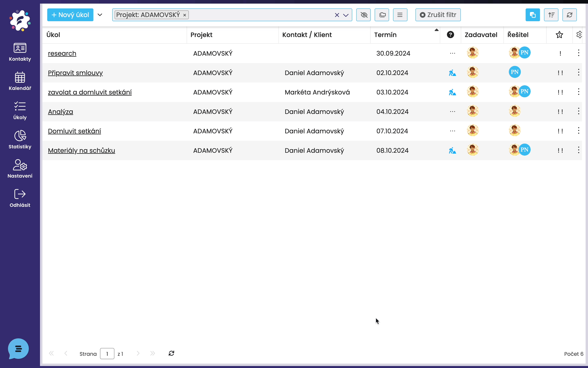588x368 pixels.
Task: Go to Úkoly section
Action: pyautogui.click(x=20, y=111)
